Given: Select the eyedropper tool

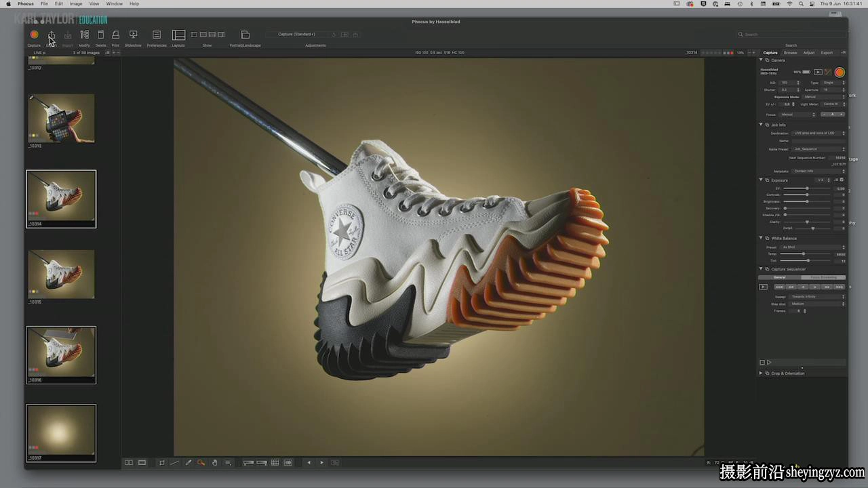Looking at the screenshot, I should [x=188, y=462].
